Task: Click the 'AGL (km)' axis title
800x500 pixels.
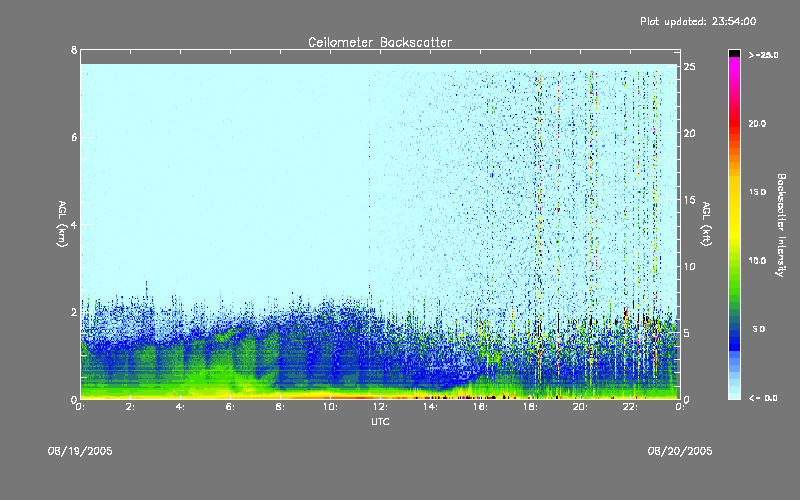Action: (62, 224)
